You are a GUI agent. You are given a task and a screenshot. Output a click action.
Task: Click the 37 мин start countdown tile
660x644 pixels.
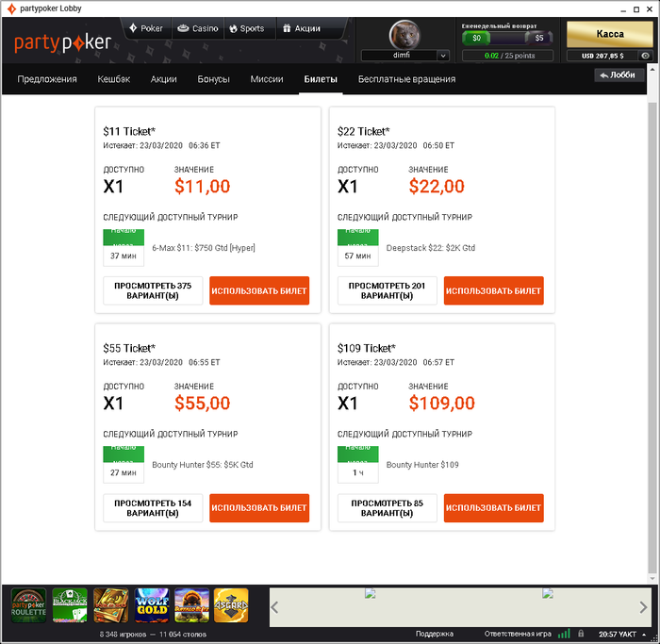tap(124, 247)
